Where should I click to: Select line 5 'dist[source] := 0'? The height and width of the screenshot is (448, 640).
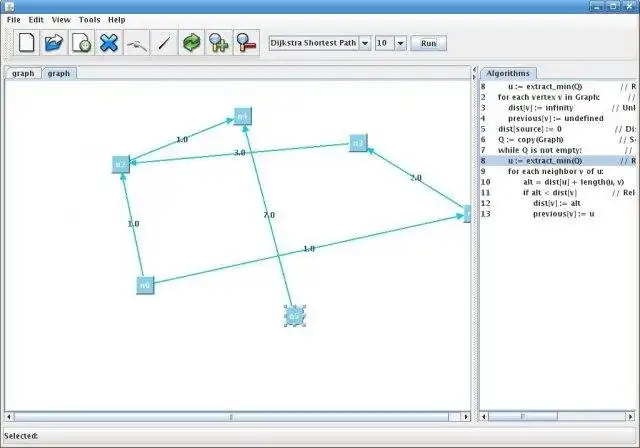pos(558,129)
